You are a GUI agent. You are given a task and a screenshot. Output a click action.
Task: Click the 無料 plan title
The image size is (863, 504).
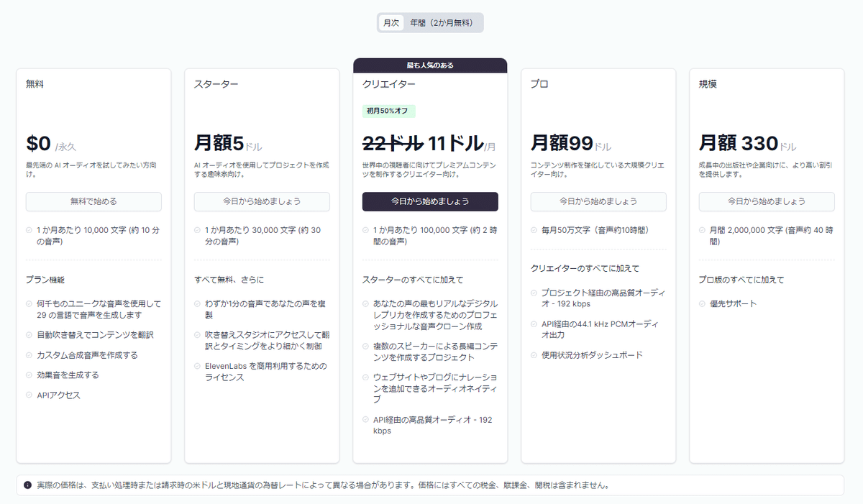(x=35, y=84)
